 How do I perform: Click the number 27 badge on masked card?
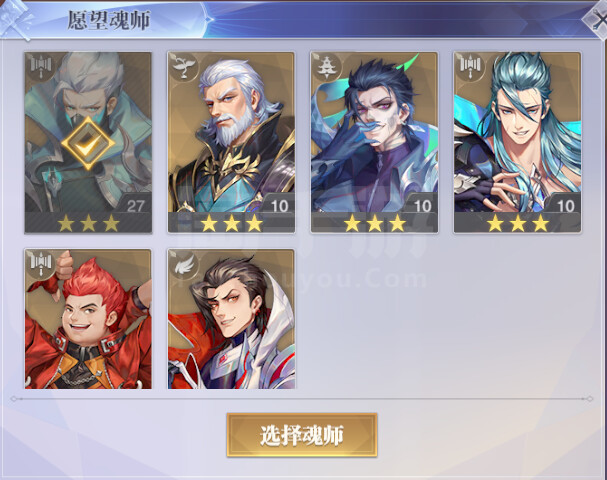point(135,206)
